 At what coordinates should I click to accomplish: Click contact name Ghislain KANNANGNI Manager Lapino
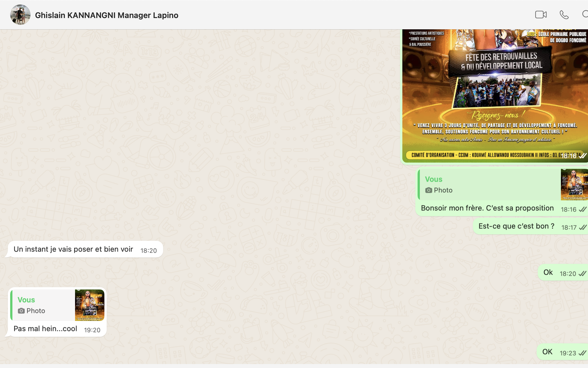106,15
